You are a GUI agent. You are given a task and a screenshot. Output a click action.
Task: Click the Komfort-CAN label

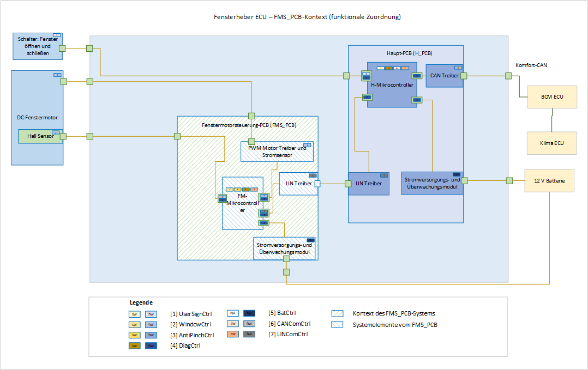[531, 65]
